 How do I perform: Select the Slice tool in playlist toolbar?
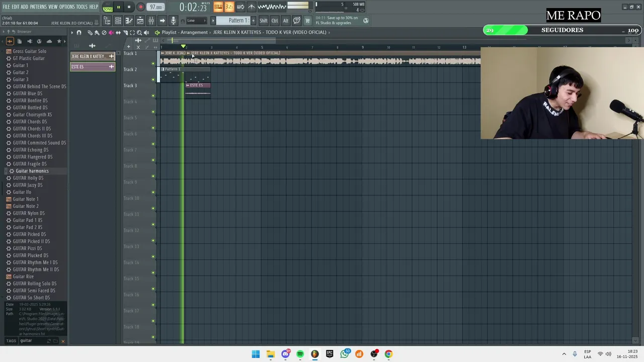(x=125, y=33)
